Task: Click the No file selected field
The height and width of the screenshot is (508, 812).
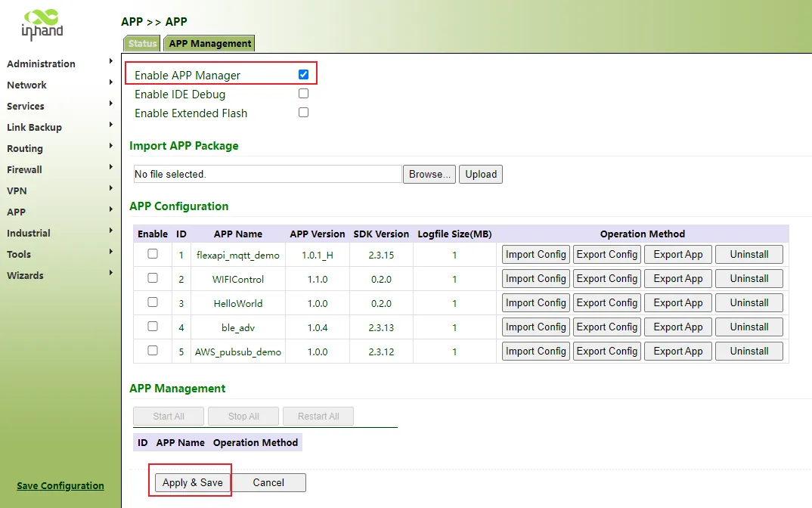Action: point(268,174)
